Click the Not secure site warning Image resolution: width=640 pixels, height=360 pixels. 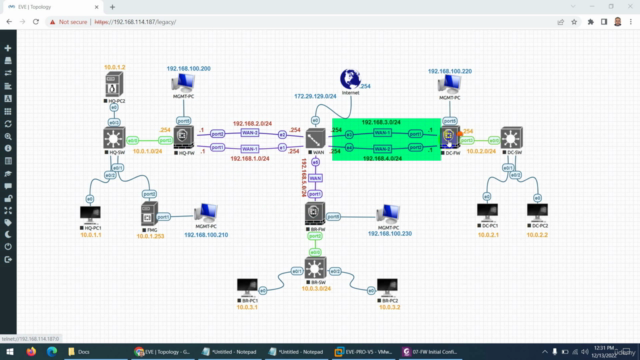(68, 22)
